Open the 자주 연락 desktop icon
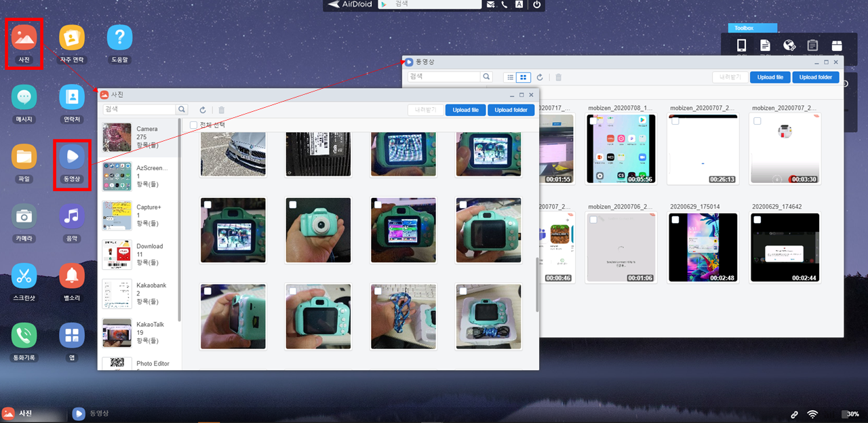 [72, 38]
